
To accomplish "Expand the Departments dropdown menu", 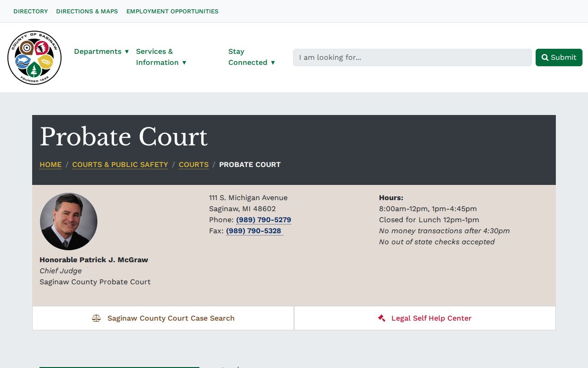I will (102, 52).
